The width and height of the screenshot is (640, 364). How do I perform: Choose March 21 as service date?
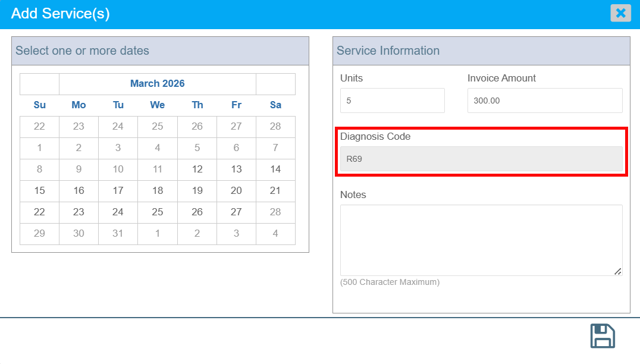tap(275, 191)
